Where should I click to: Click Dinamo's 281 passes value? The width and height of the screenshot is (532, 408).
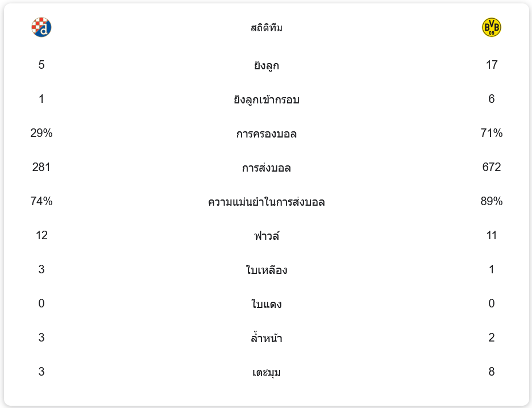41,167
